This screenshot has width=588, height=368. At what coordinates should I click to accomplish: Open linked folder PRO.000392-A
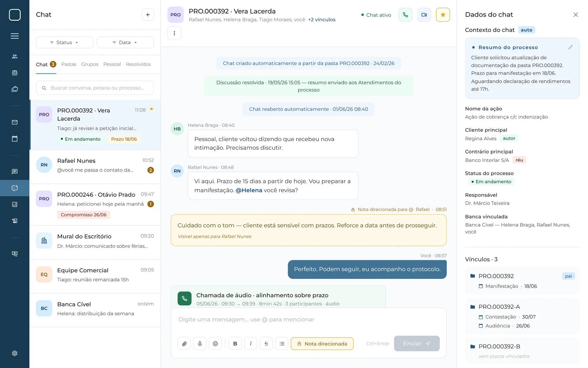coord(522,316)
